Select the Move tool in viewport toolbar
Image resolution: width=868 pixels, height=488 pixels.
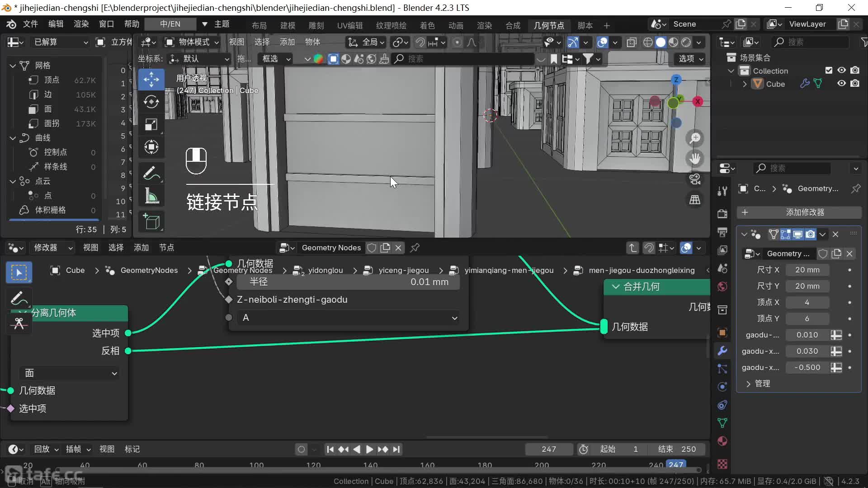point(151,80)
